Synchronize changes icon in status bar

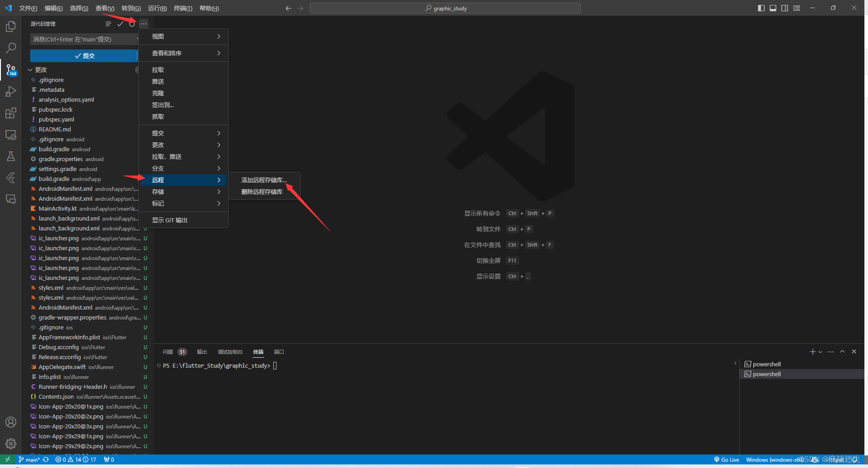click(x=46, y=459)
